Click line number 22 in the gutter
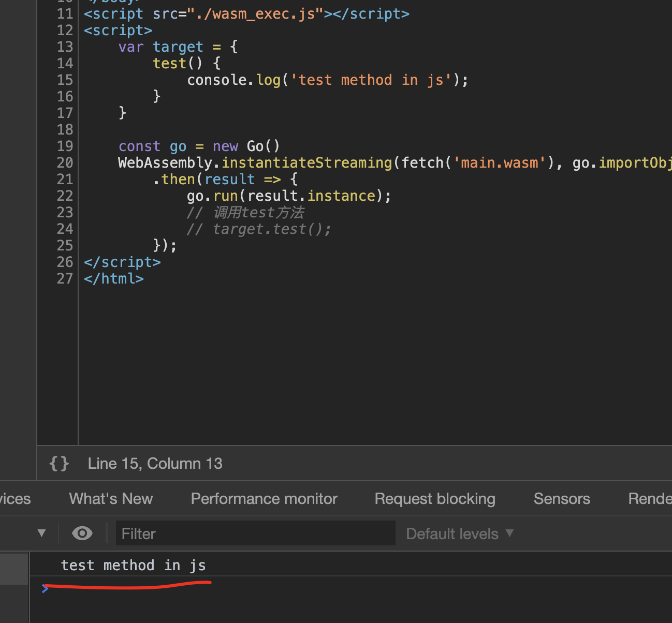The height and width of the screenshot is (623, 672). 65,196
